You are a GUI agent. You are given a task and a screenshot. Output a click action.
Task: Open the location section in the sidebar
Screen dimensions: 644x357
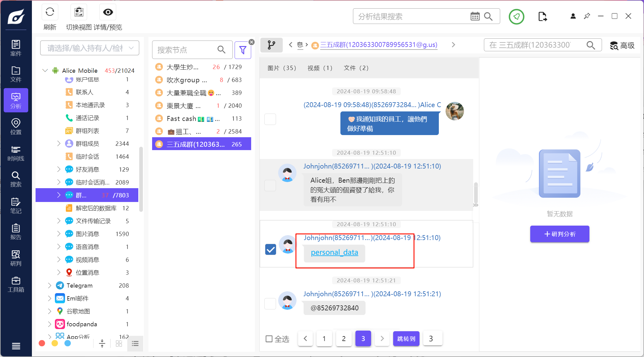[16, 126]
